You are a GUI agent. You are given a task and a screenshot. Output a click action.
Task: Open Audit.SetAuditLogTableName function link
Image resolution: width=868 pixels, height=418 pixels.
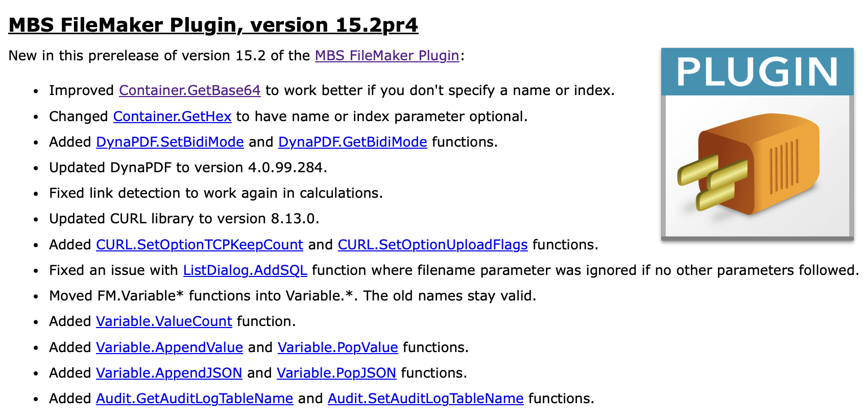[x=426, y=399]
